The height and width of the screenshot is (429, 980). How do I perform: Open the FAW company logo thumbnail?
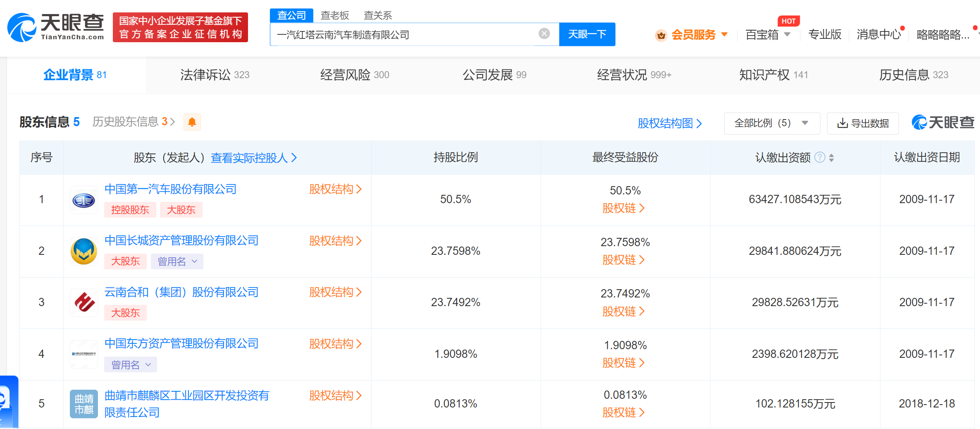click(x=84, y=200)
